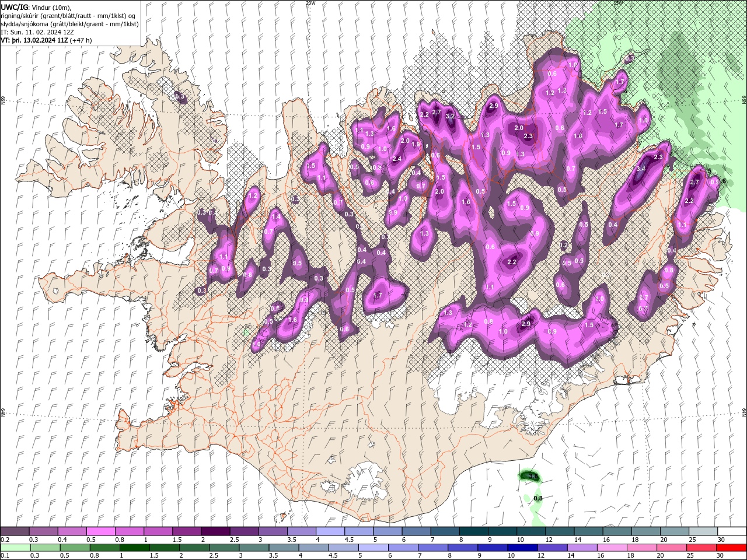The width and height of the screenshot is (747, 560).
Task: Click the '3.8' rain value in the green offshore blob
Action: [x=532, y=477]
